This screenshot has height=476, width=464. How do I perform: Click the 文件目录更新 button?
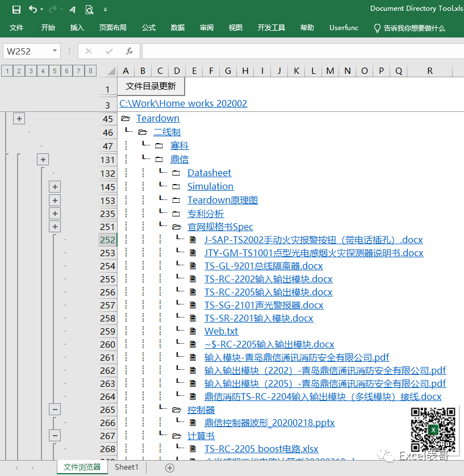tap(151, 86)
